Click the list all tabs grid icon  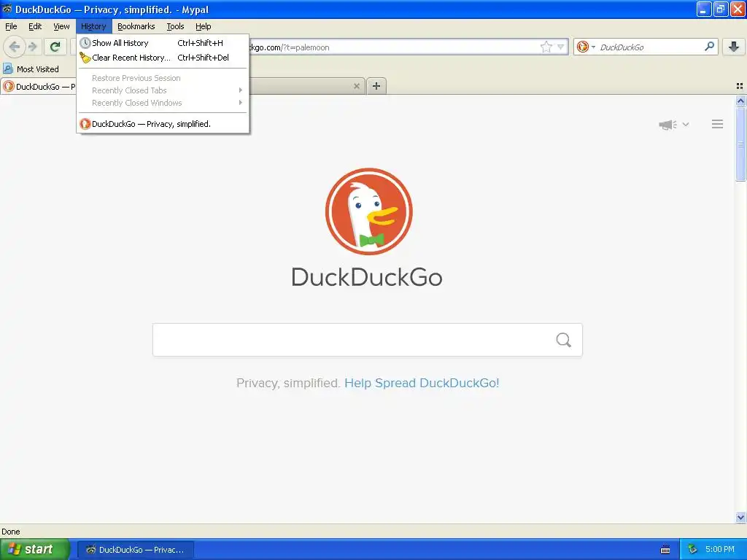click(x=740, y=86)
